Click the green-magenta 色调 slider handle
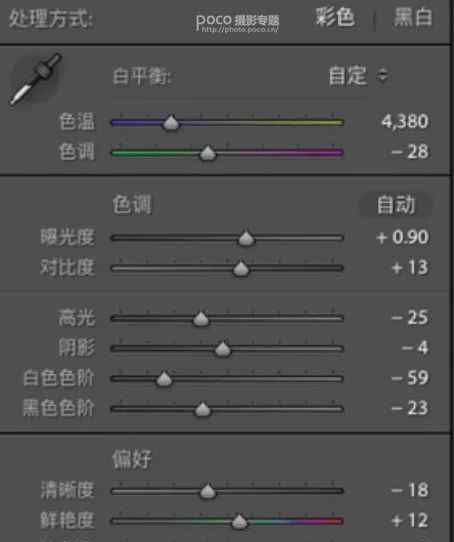Viewport: 454px width, 542px height. [x=208, y=153]
